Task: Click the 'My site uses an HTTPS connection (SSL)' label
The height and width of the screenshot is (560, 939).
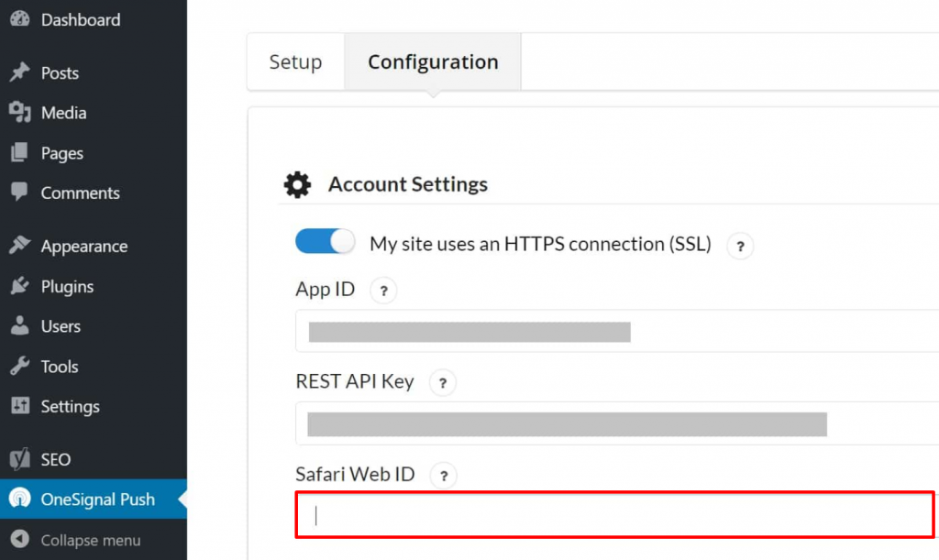Action: (x=540, y=244)
